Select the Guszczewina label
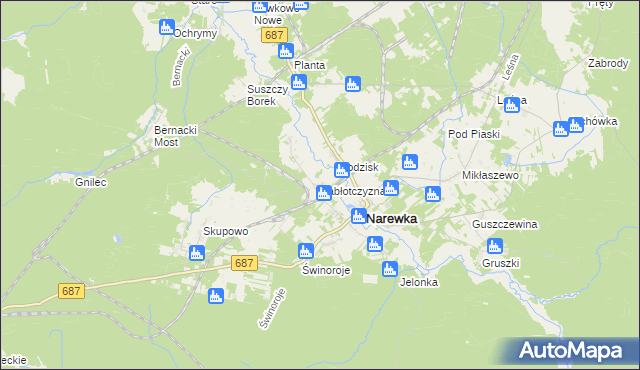Viewport: 640px width, 370px height. coord(504,224)
